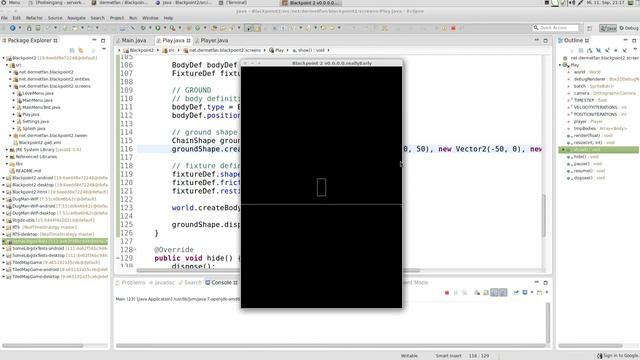Click Package Explorer horizontal scrollbar

(x=43, y=346)
